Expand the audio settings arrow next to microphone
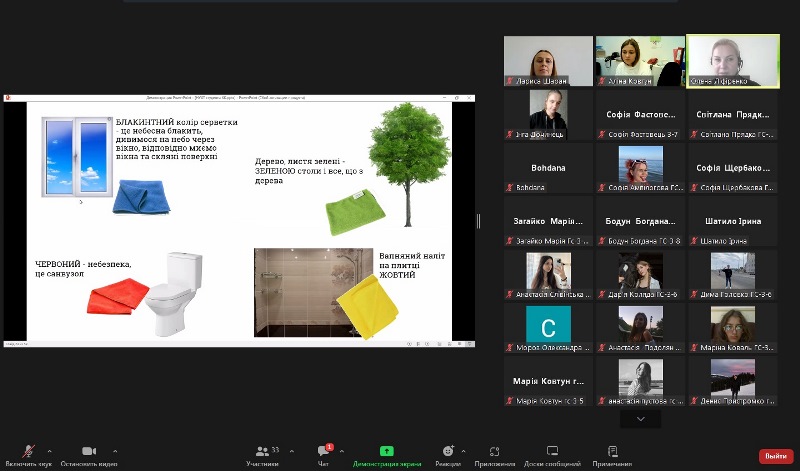800x471 pixels. pyautogui.click(x=54, y=451)
